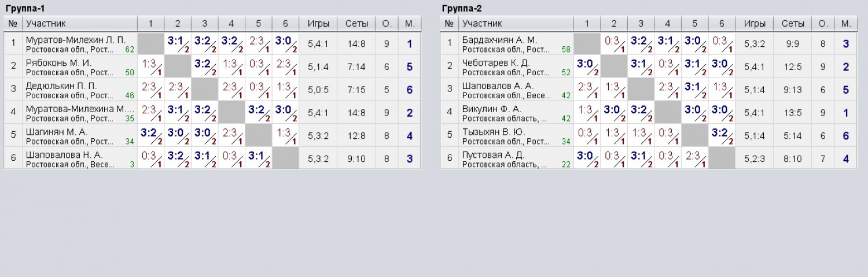This screenshot has width=868, height=277.
Task: Click Шаповалов А. А. row in Группа-2
Action: pos(649,90)
